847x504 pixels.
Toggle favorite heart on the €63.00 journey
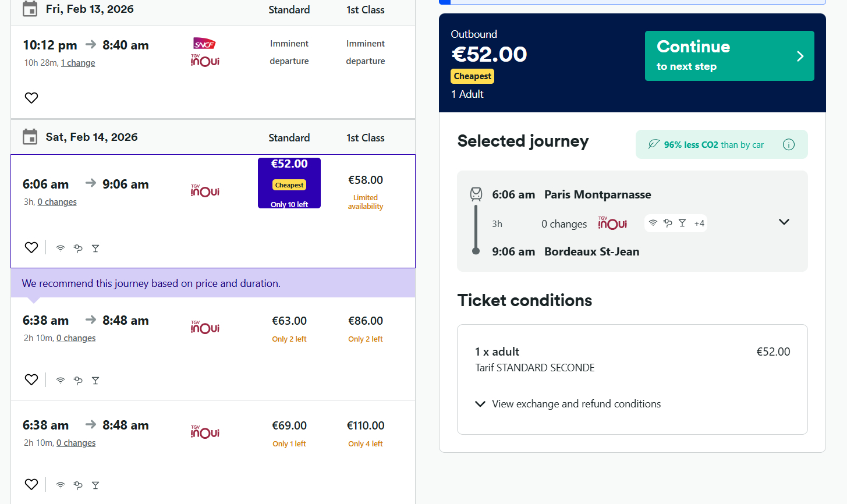31,379
